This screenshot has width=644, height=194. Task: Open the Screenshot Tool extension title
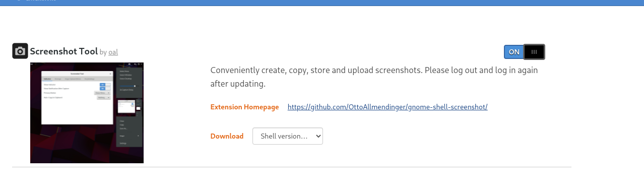[63, 51]
